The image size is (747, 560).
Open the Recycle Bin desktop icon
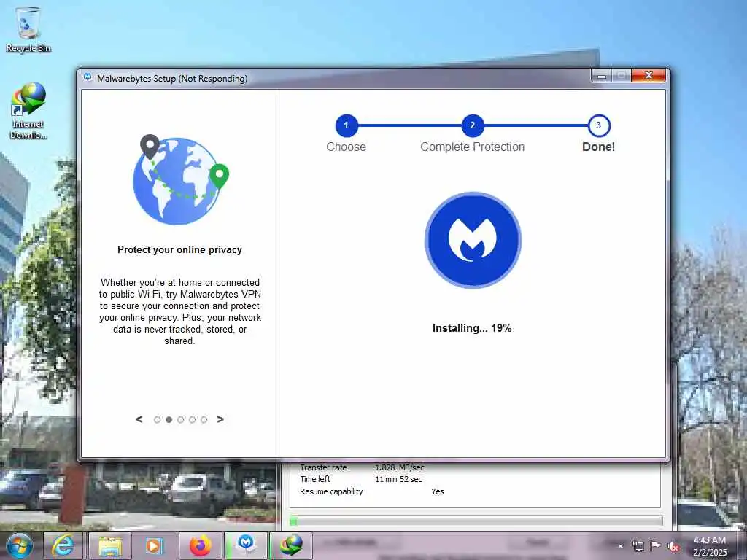[x=28, y=29]
